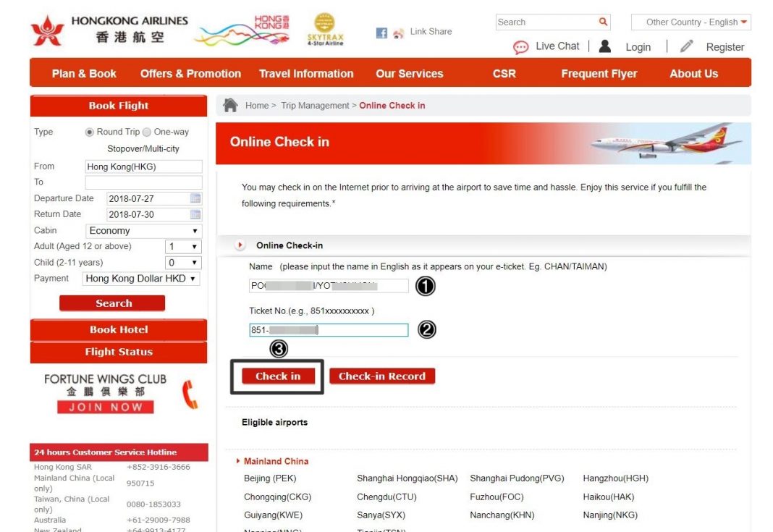The height and width of the screenshot is (532, 773).
Task: Click the passenger Name input field
Action: tap(329, 286)
